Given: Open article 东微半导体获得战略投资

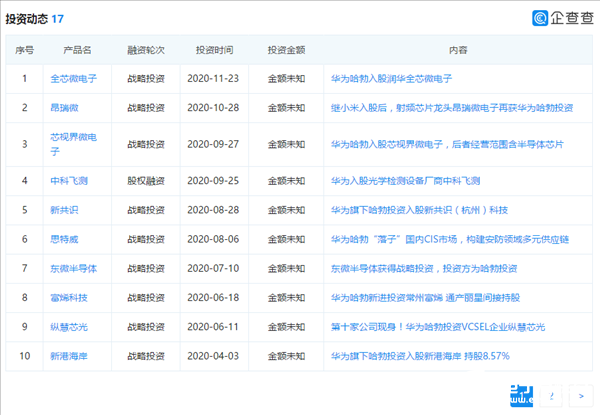Looking at the screenshot, I should [424, 269].
